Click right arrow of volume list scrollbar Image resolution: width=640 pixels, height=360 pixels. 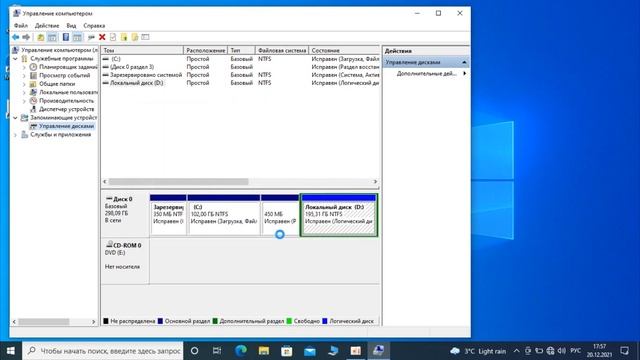(376, 182)
